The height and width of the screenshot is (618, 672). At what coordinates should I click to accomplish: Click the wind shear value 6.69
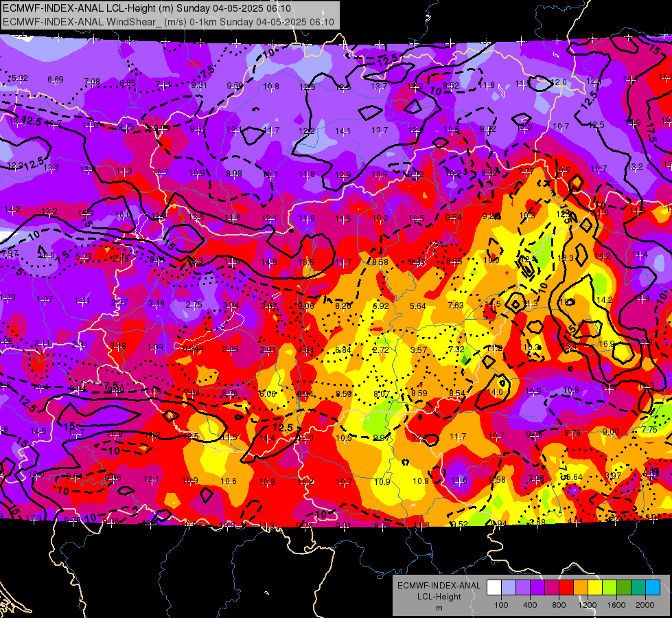56,80
